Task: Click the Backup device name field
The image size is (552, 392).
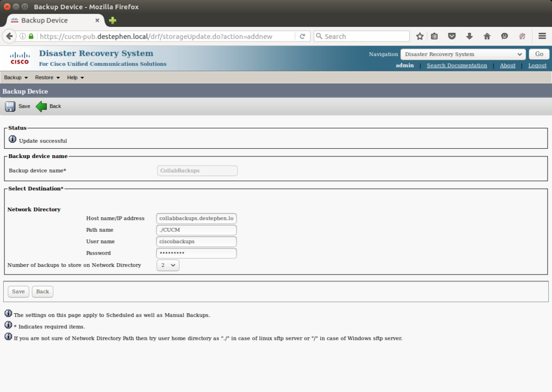Action: (x=197, y=171)
